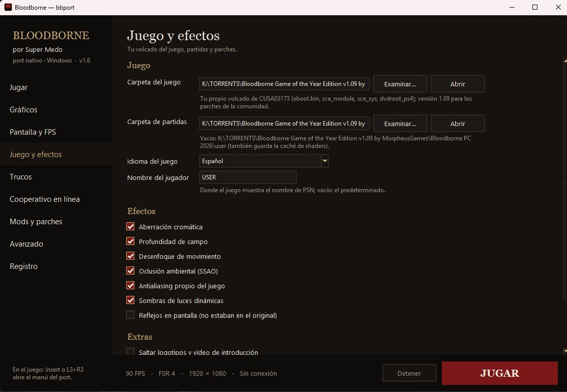Click the Bloodborne app icon in title bar
This screenshot has height=392, width=567.
(x=8, y=7)
